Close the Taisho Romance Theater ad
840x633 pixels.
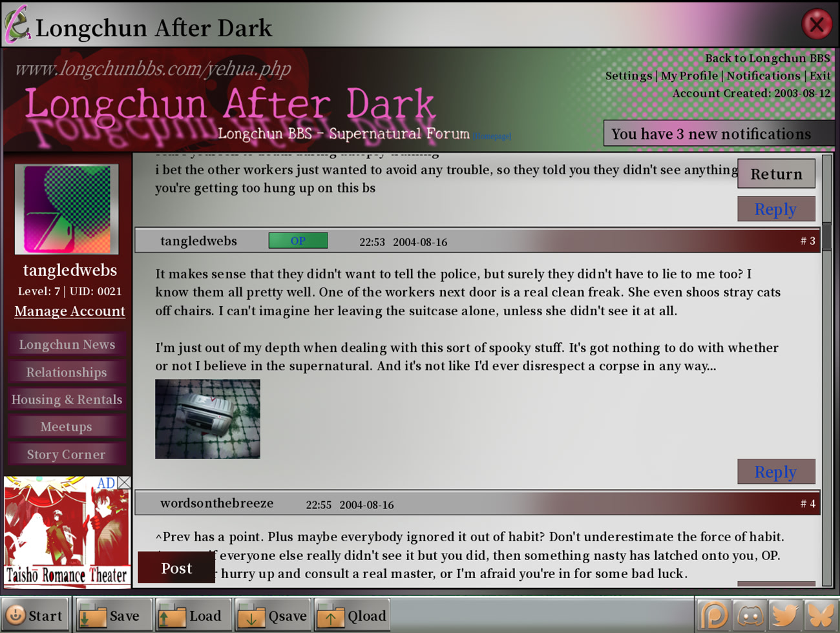coord(124,483)
